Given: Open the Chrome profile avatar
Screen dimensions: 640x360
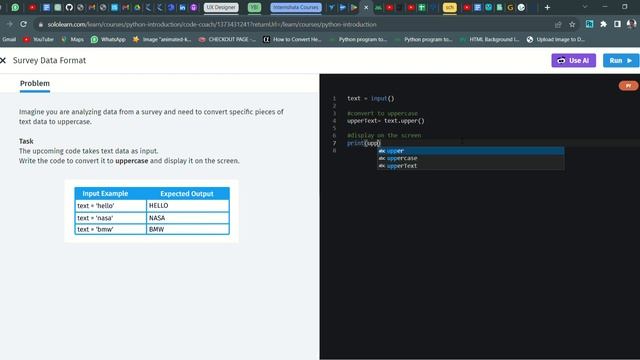Looking at the screenshot, I should tap(631, 24).
